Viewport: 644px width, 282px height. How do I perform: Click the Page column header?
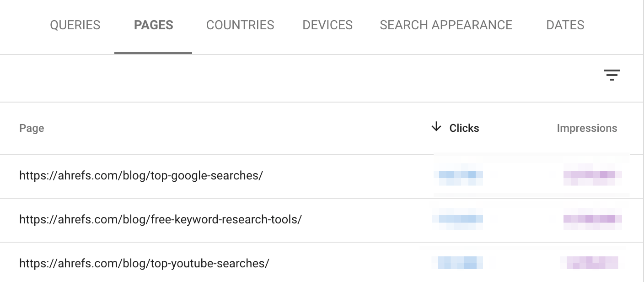(32, 128)
